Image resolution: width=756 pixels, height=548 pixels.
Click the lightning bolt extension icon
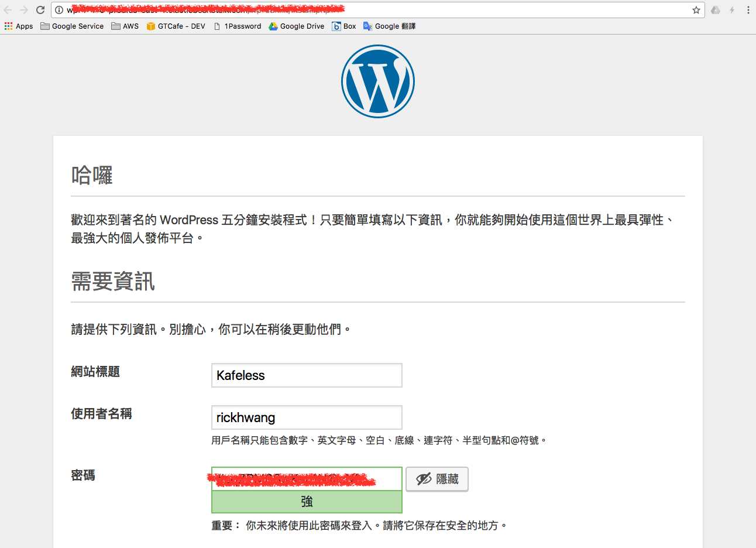(732, 10)
